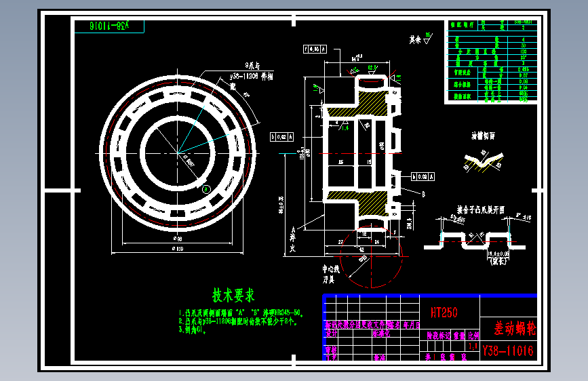This screenshot has height=381, width=588.
Task: Click technical requirement line 1 about HRC45-50
Action: click(x=241, y=313)
